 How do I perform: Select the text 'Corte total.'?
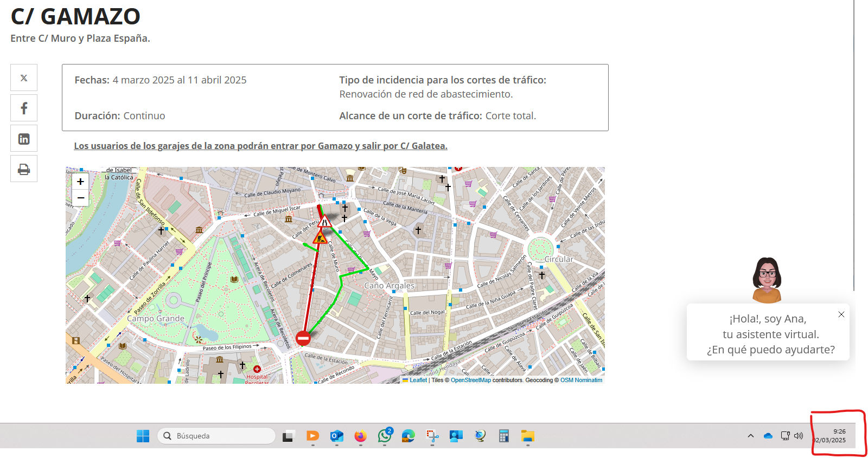pos(510,116)
